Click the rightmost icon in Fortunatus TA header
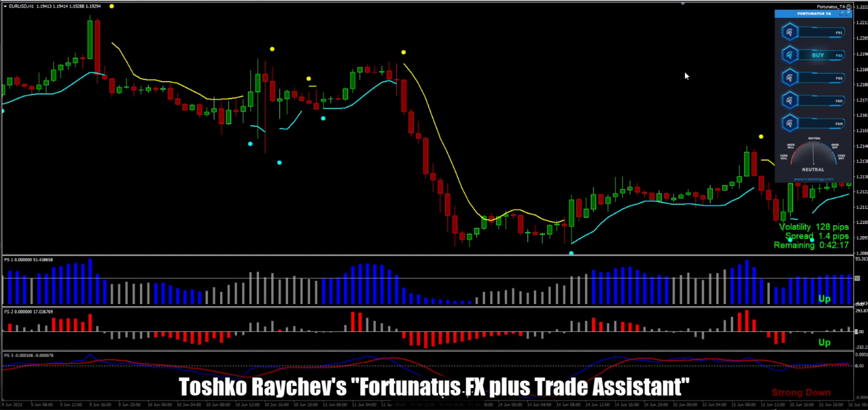This screenshot has width=868, height=410. pyautogui.click(x=848, y=13)
